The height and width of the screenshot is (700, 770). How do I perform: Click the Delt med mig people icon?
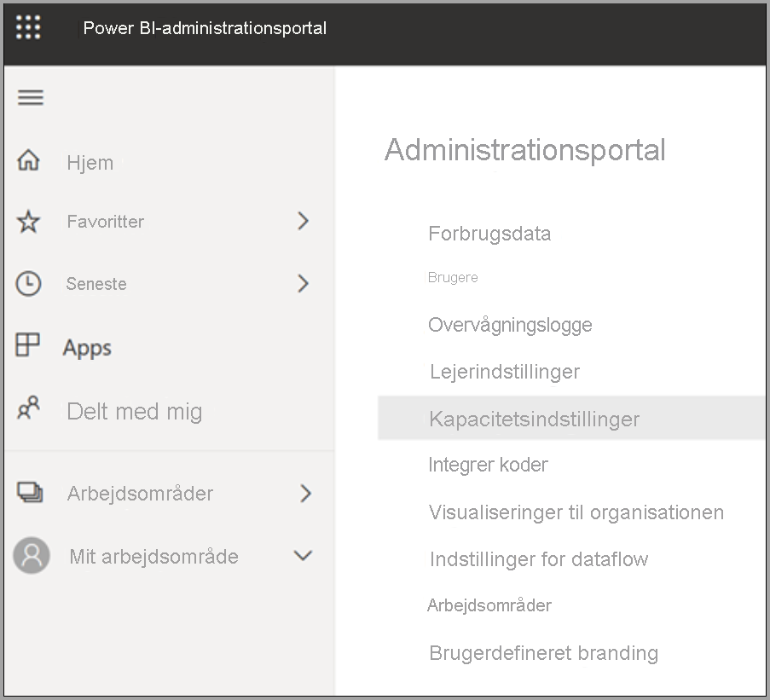tap(29, 409)
